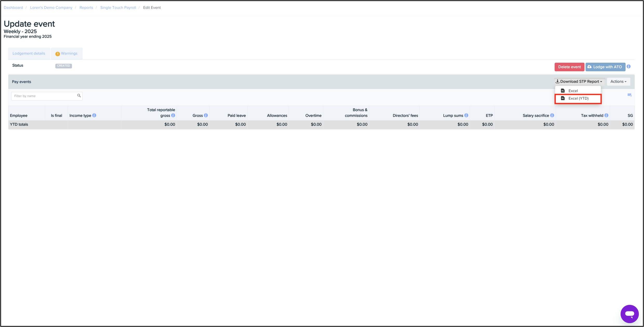Open the Lodgement details tab
Viewport: 644px width, 327px height.
(x=29, y=53)
